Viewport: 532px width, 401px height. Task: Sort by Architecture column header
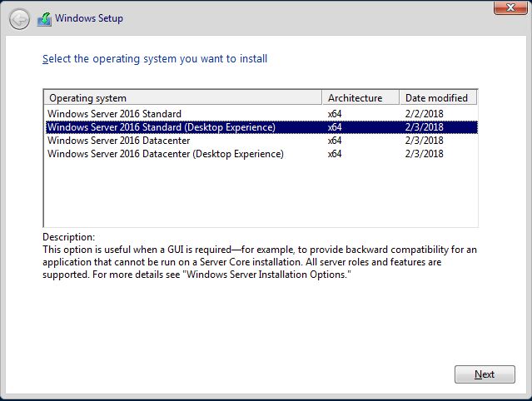(x=360, y=98)
